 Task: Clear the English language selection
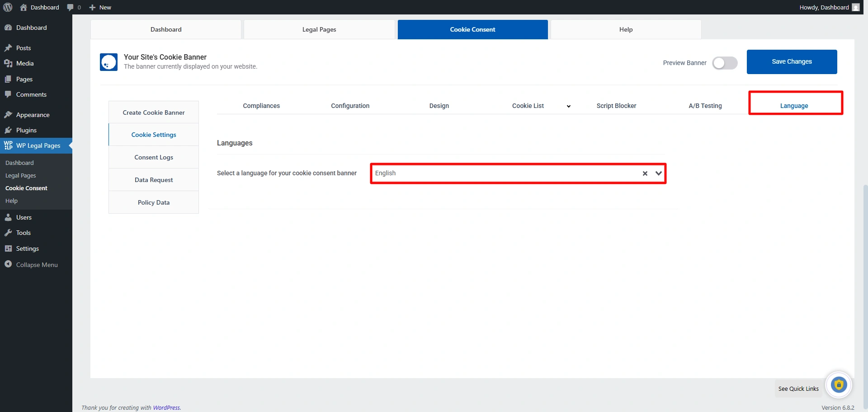tap(645, 173)
